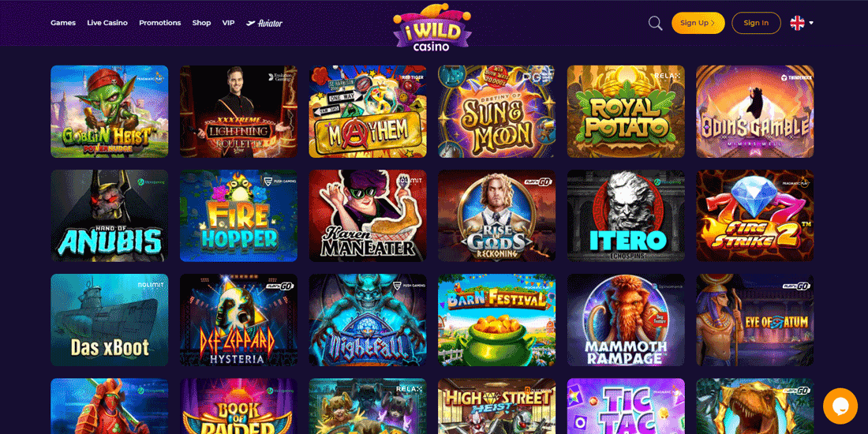Select the Mammoth Rampage game thumbnail
868x434 pixels.
(x=626, y=320)
